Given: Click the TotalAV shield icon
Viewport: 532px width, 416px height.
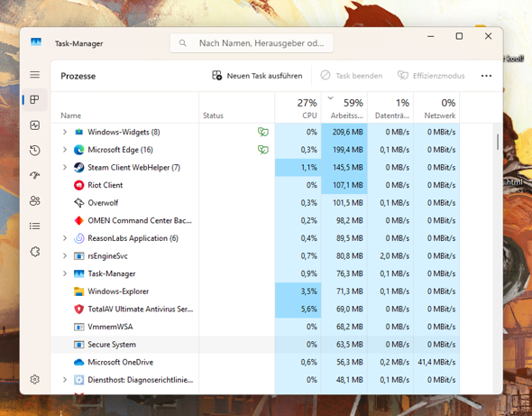Looking at the screenshot, I should (78, 309).
